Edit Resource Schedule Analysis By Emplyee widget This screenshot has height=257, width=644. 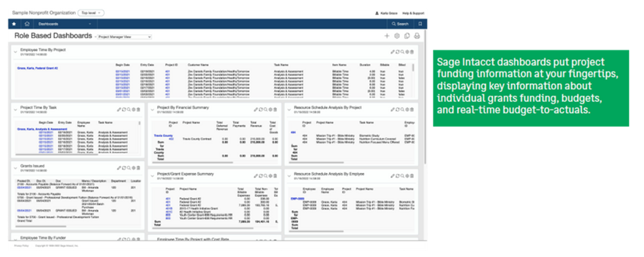[393, 176]
